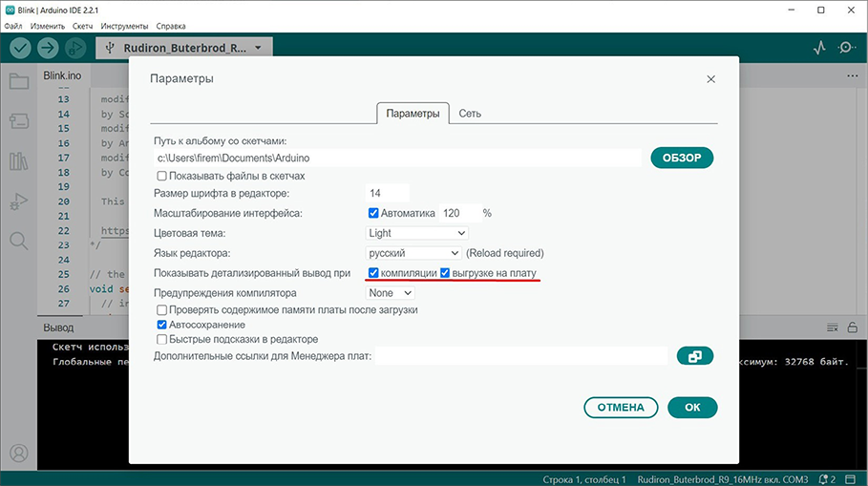Click line number 20 in the editor gutter
This screenshot has width=868, height=486.
(x=64, y=201)
